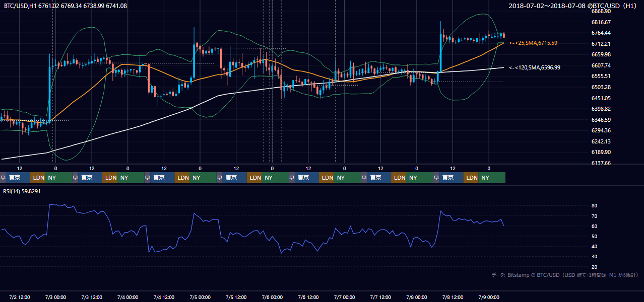644x302 pixels.
Task: Select the 6712.21 price axis label
Action: [x=601, y=44]
